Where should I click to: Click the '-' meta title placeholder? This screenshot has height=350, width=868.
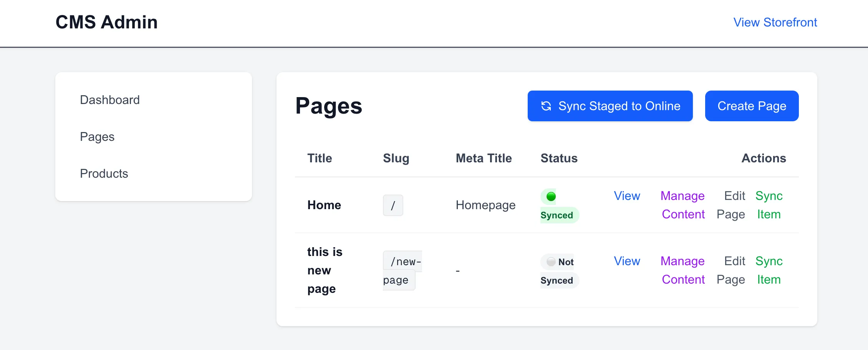[x=458, y=271]
